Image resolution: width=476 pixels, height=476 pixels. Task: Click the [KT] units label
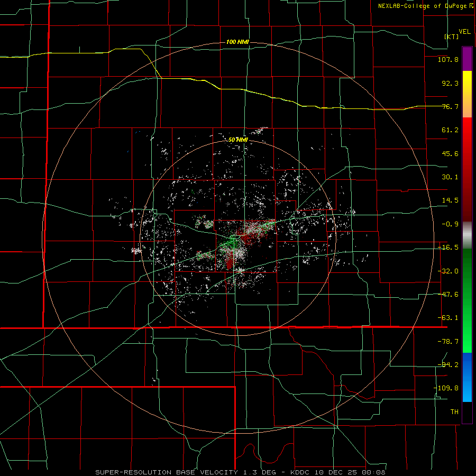click(452, 36)
